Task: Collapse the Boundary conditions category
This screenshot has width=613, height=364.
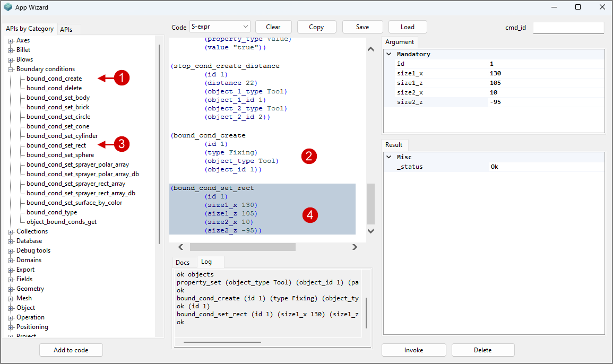Action: pyautogui.click(x=10, y=69)
